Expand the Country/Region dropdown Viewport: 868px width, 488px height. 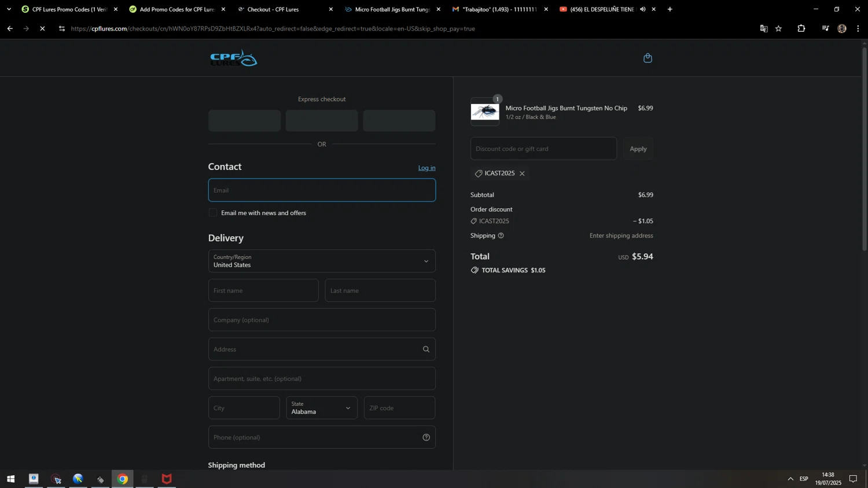pos(322,261)
